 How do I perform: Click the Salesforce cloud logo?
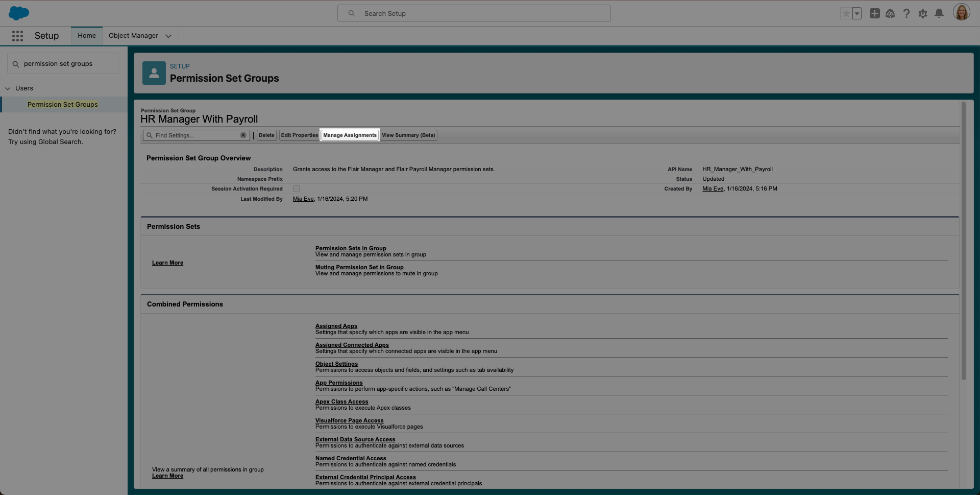point(19,13)
